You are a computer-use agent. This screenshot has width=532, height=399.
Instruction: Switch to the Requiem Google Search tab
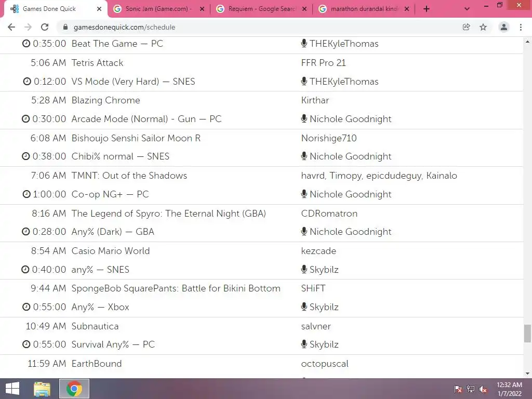pos(262,9)
